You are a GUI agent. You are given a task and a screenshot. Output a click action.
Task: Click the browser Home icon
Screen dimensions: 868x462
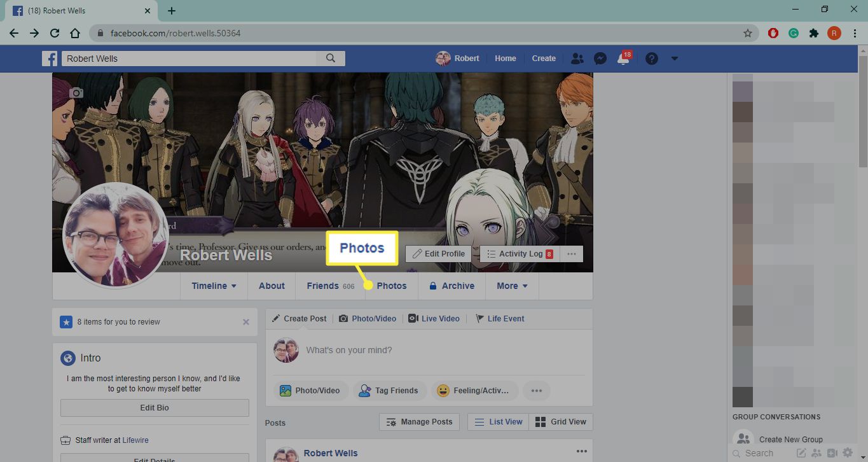[x=75, y=33]
